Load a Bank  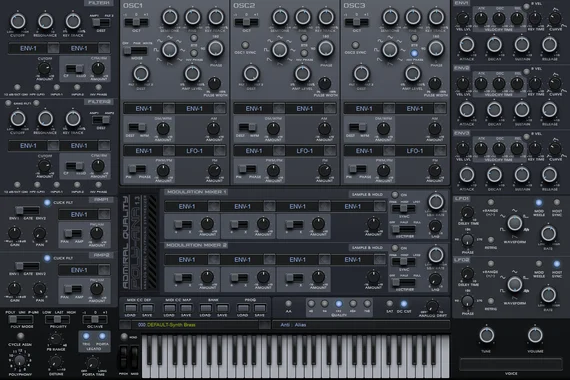click(x=206, y=308)
